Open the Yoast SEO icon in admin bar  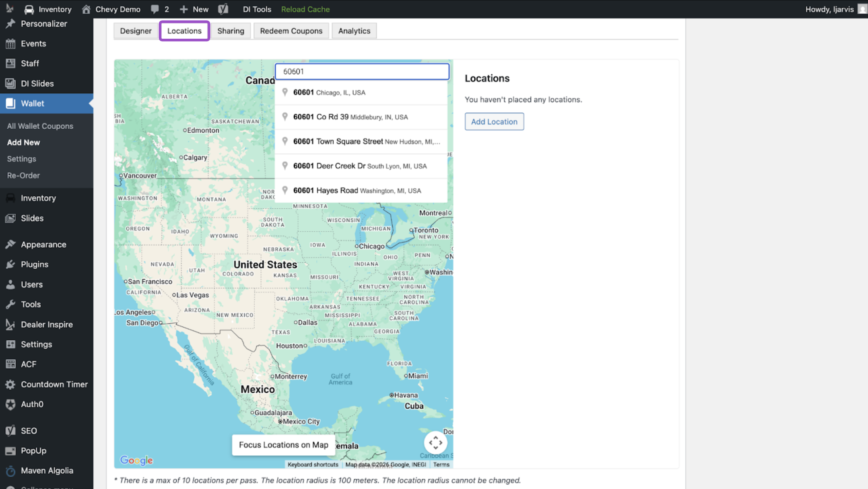coord(223,9)
